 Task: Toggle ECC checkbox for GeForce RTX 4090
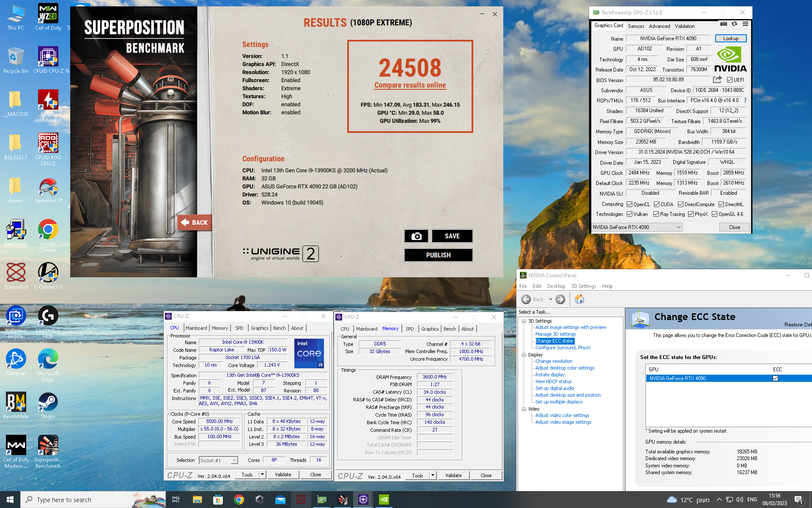click(775, 378)
